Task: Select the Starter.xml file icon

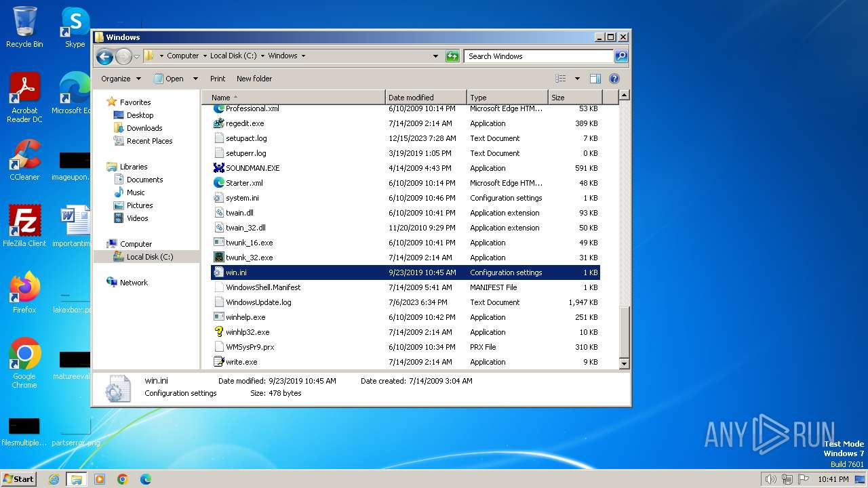Action: point(218,183)
